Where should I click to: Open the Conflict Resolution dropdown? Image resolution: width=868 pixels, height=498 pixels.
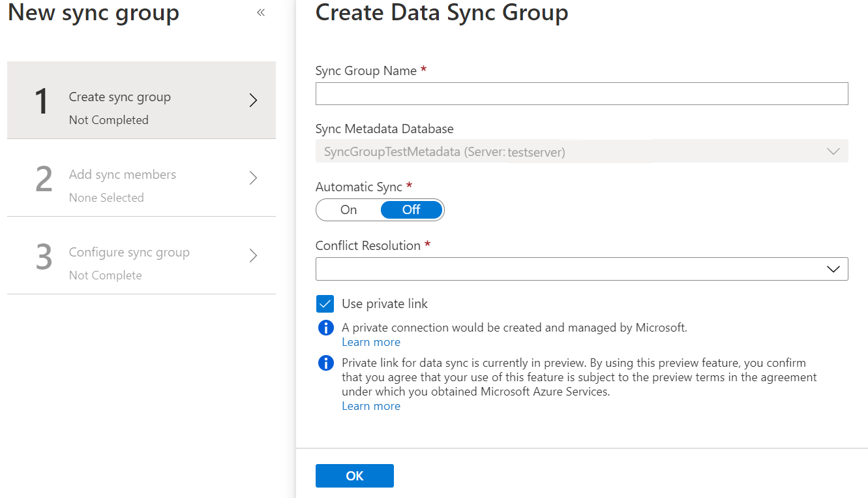coord(582,269)
